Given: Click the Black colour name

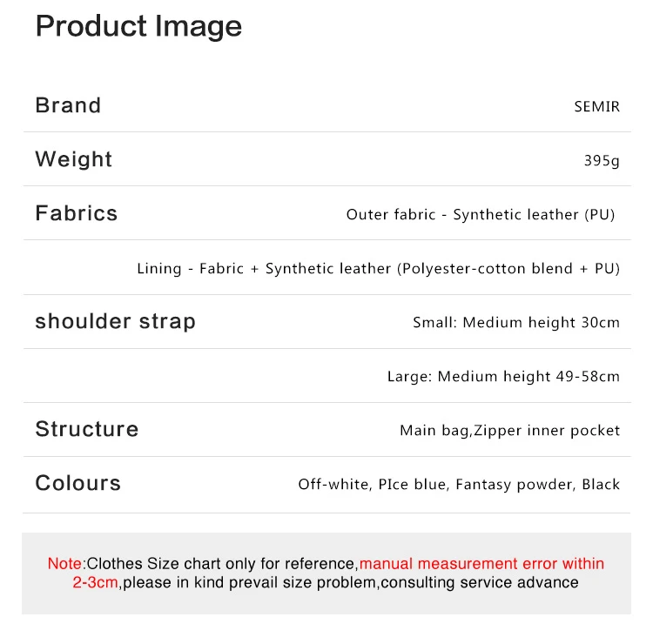Looking at the screenshot, I should click(601, 484).
